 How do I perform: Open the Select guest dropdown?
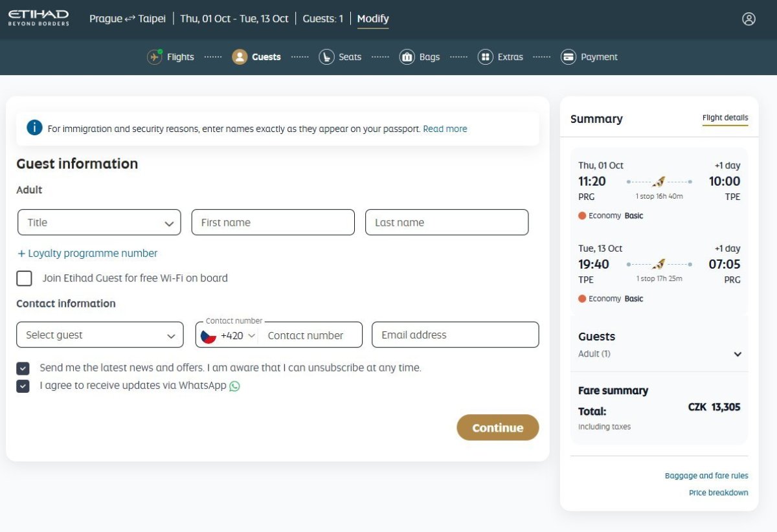100,335
